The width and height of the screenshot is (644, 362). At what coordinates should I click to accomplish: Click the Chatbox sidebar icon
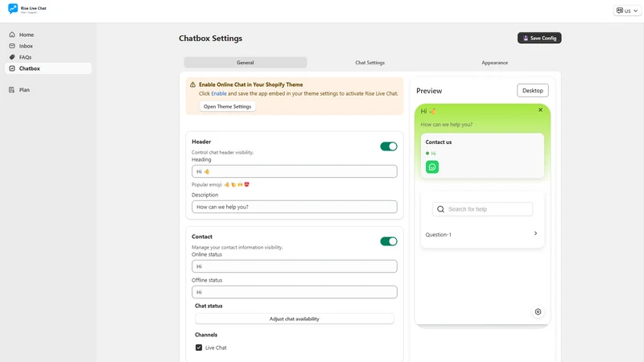click(x=12, y=68)
